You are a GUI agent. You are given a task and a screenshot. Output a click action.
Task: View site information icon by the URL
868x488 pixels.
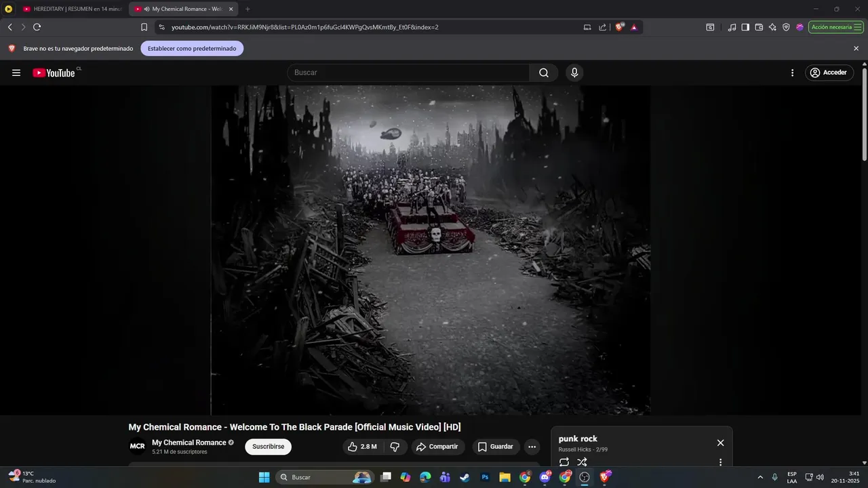tap(161, 27)
